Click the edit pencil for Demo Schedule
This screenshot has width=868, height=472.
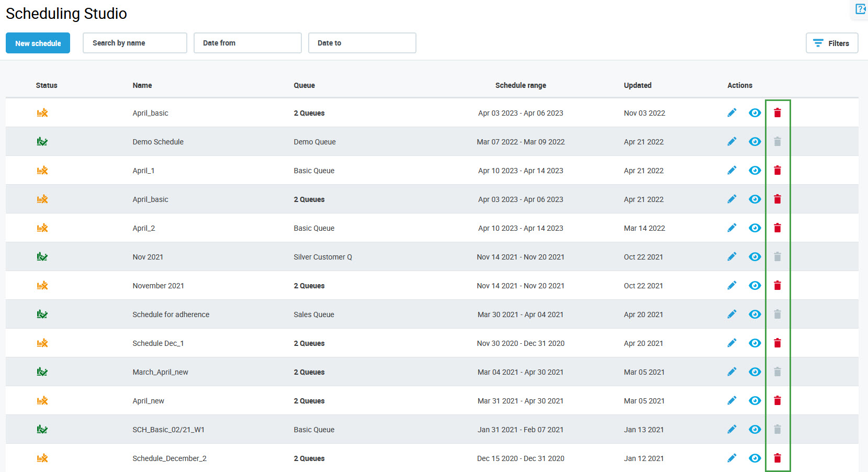tap(731, 141)
